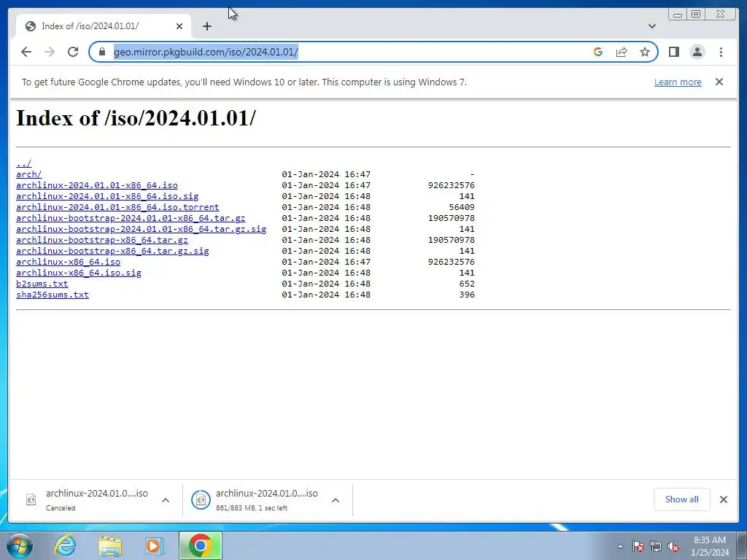747x560 pixels.
Task: Open archlinux-bootstrap-2024.01.01-x86_64.tar.gz.sig link
Action: [x=141, y=229]
